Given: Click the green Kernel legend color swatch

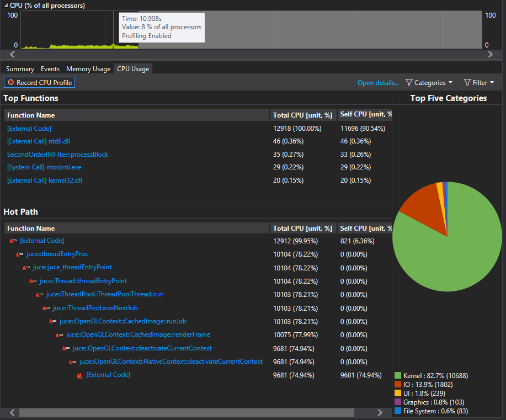Looking at the screenshot, I should point(398,376).
